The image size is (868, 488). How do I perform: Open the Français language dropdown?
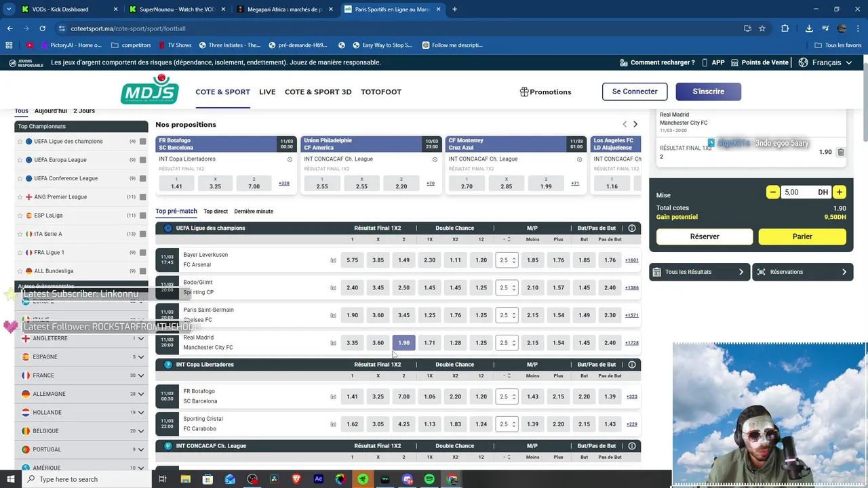825,62
